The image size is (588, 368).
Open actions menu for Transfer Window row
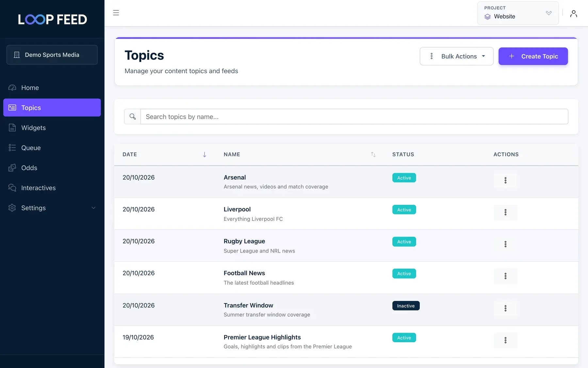point(505,308)
